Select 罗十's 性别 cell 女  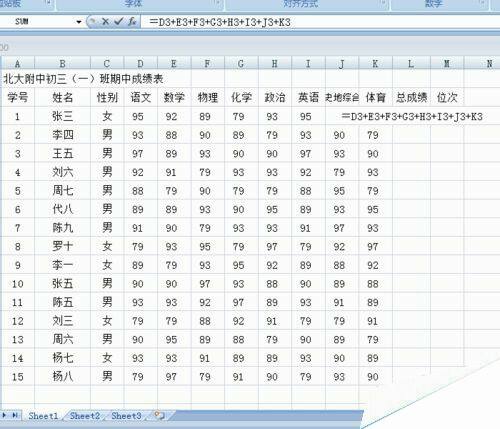(107, 246)
